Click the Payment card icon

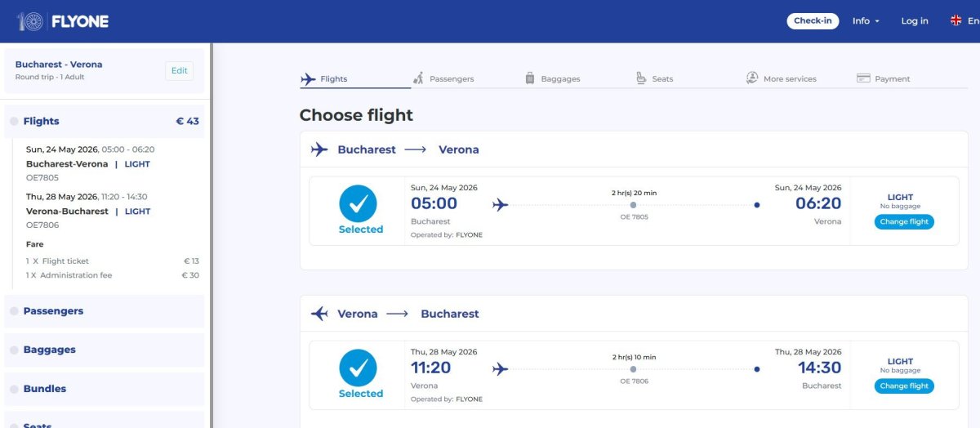click(x=863, y=78)
